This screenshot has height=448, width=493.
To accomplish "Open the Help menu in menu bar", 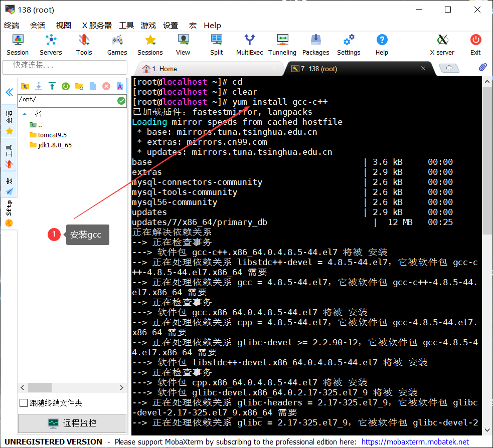I will (x=212, y=26).
